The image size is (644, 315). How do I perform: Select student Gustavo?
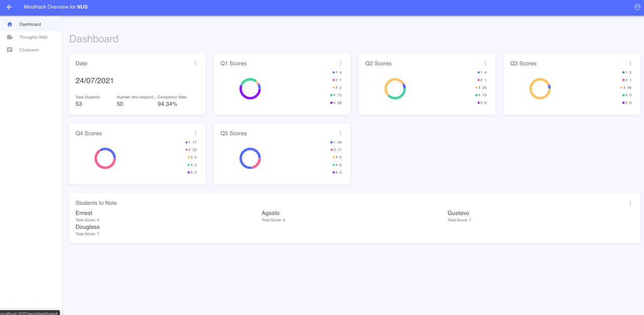pos(458,213)
